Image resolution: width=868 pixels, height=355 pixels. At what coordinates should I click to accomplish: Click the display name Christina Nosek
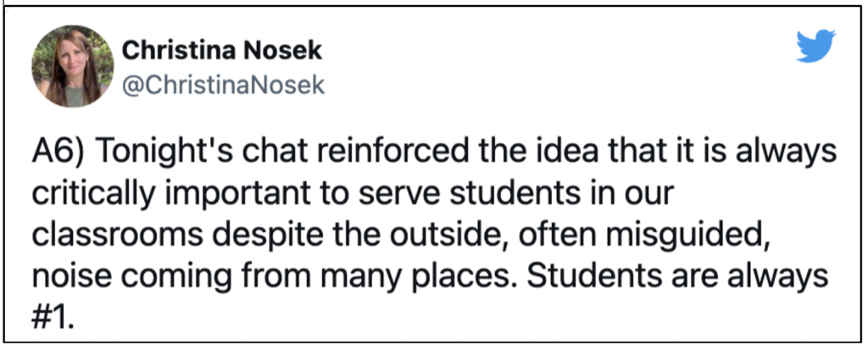pyautogui.click(x=221, y=51)
